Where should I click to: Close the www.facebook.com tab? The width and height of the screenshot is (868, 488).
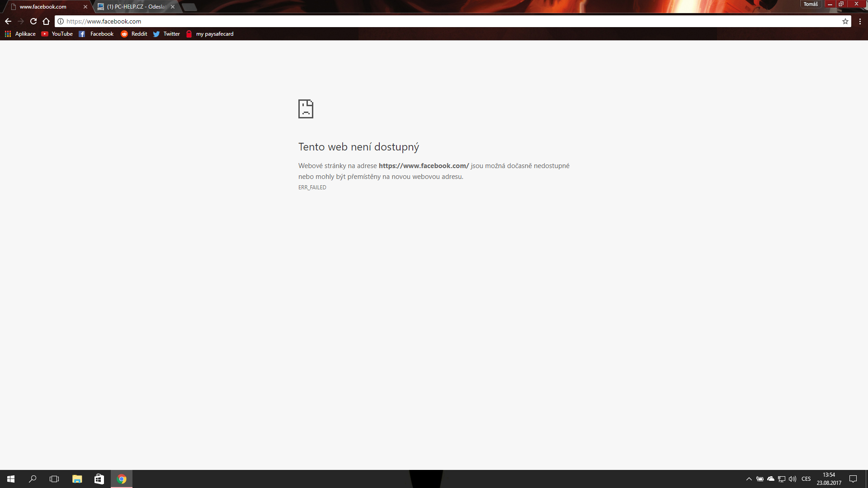[x=85, y=7]
